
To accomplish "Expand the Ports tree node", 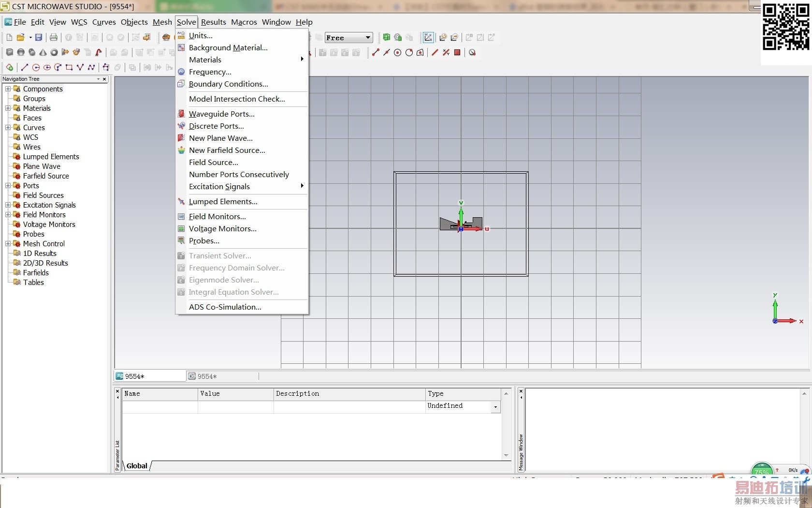I will 8,185.
